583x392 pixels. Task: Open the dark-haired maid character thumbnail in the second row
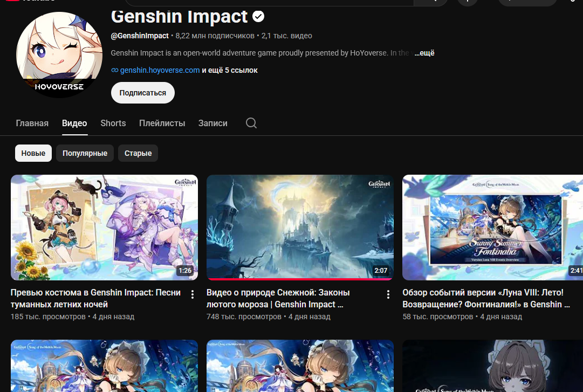[x=492, y=366]
